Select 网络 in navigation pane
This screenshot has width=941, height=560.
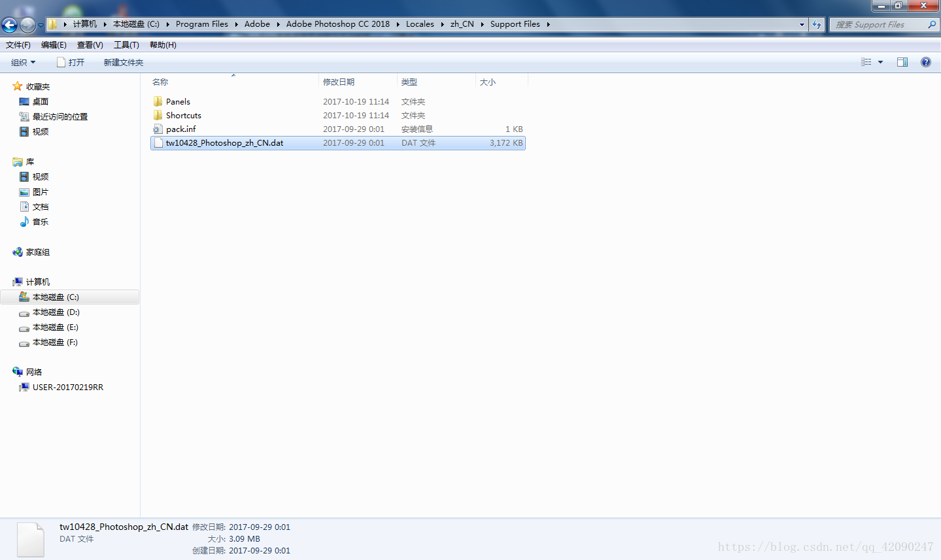coord(34,372)
